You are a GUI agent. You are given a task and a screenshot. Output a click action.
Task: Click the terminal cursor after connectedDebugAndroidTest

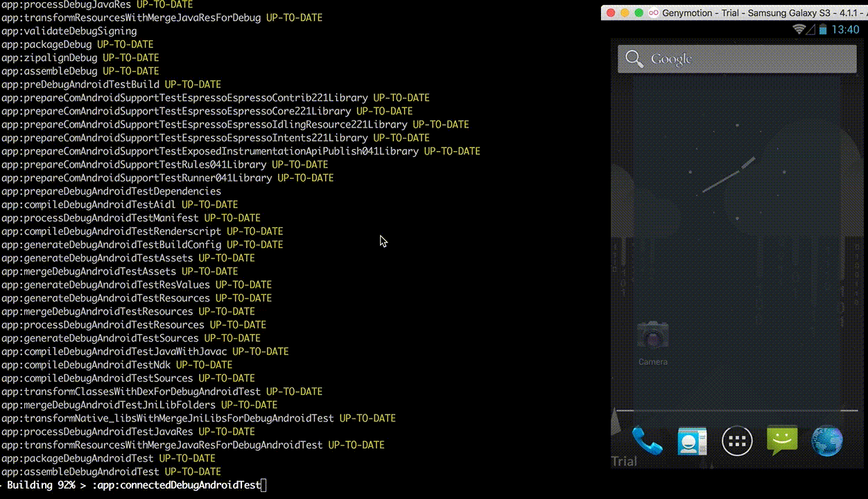pos(264,485)
